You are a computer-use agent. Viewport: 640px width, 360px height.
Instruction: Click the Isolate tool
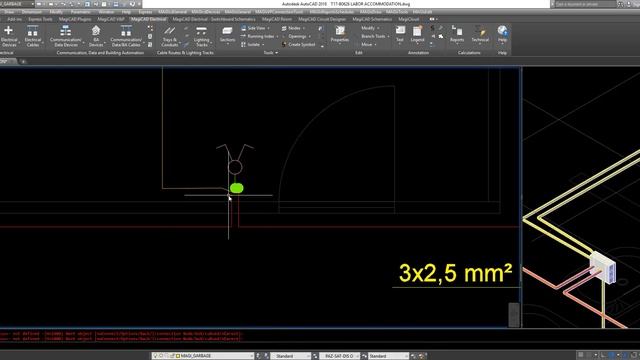[252, 44]
